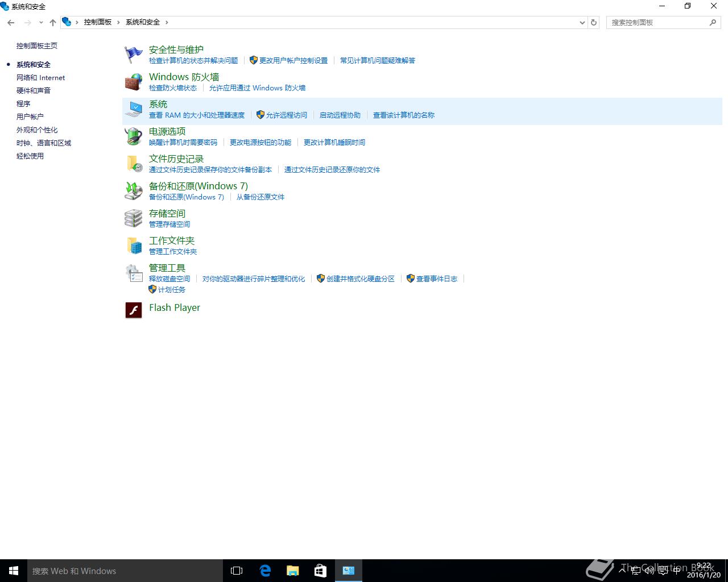728x582 pixels.
Task: Select 外观和个性化 in sidebar
Action: (x=37, y=130)
